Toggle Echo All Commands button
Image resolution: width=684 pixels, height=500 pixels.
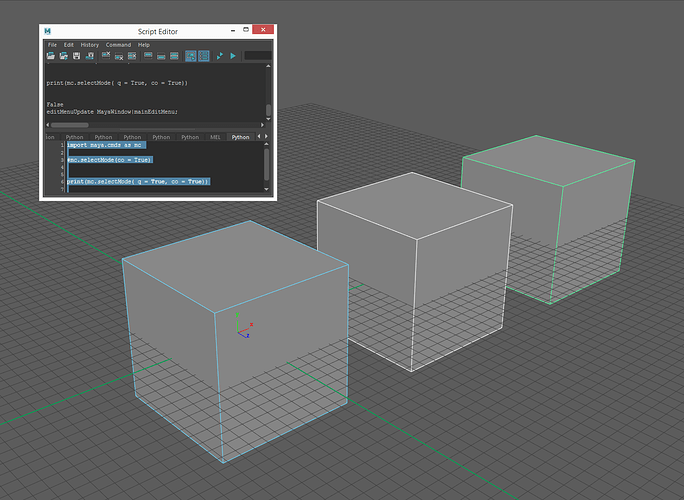(190, 56)
